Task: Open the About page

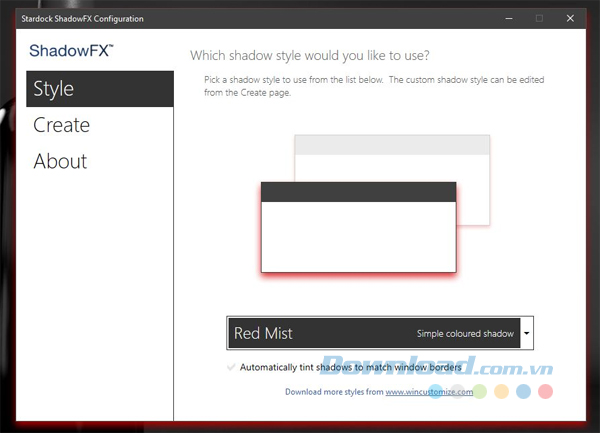Action: click(x=100, y=161)
